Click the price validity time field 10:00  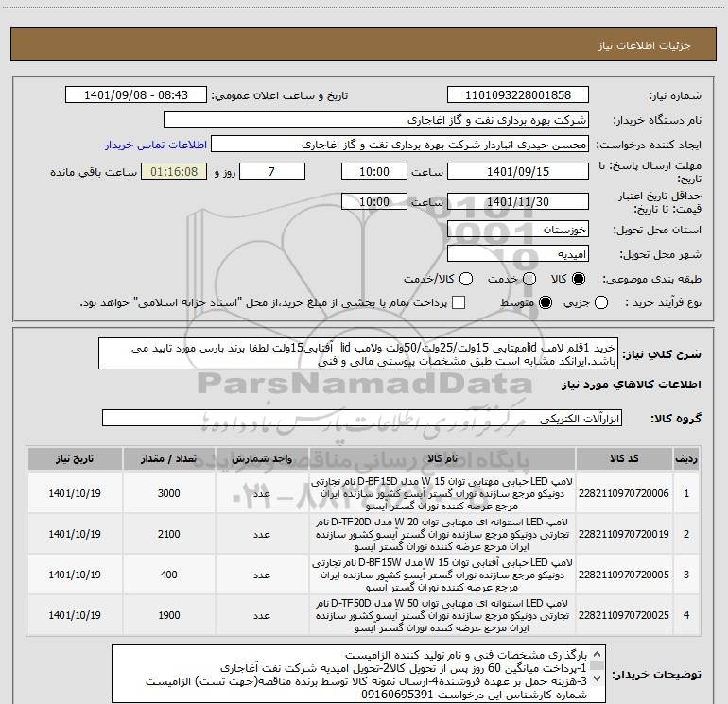374,201
